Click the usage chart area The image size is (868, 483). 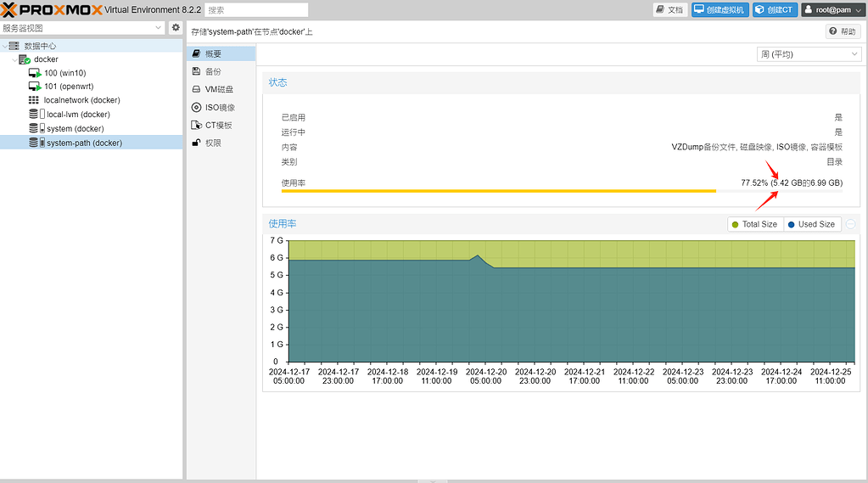[x=572, y=300]
